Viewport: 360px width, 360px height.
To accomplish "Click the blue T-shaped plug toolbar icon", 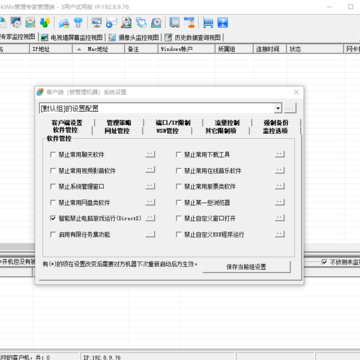I will 78,23.
